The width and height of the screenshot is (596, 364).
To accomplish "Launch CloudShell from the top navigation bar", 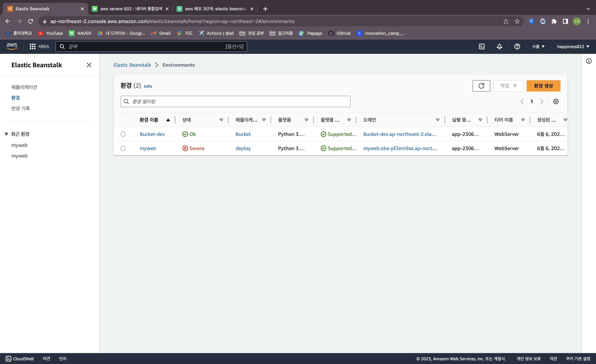I will (x=482, y=46).
